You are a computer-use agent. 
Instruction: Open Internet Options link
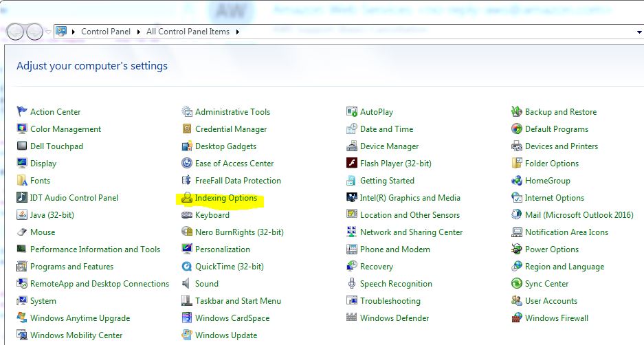(555, 198)
